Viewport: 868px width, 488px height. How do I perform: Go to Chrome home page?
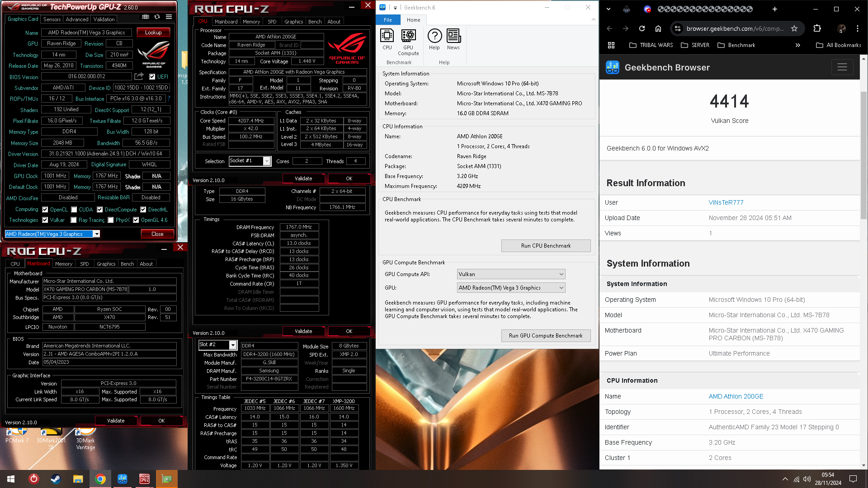[658, 28]
